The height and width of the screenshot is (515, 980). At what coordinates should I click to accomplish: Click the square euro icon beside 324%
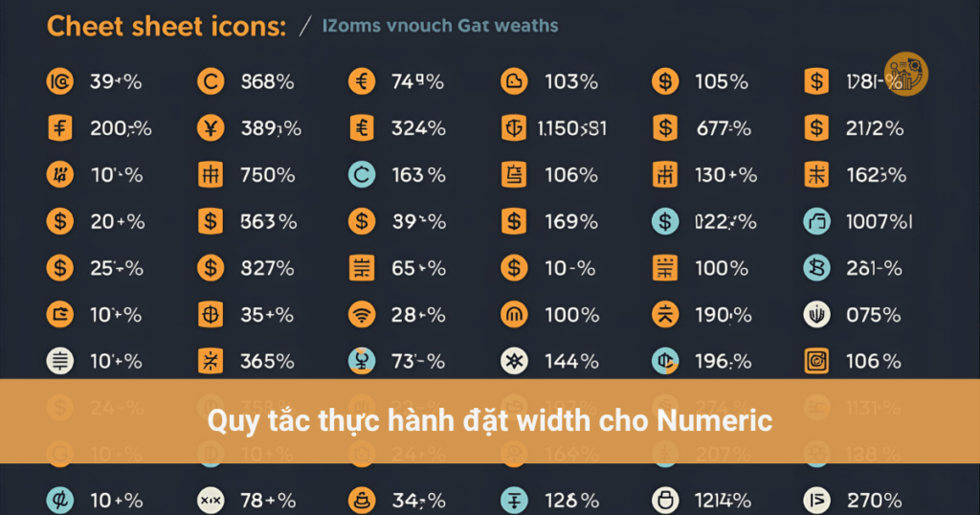pos(362,127)
